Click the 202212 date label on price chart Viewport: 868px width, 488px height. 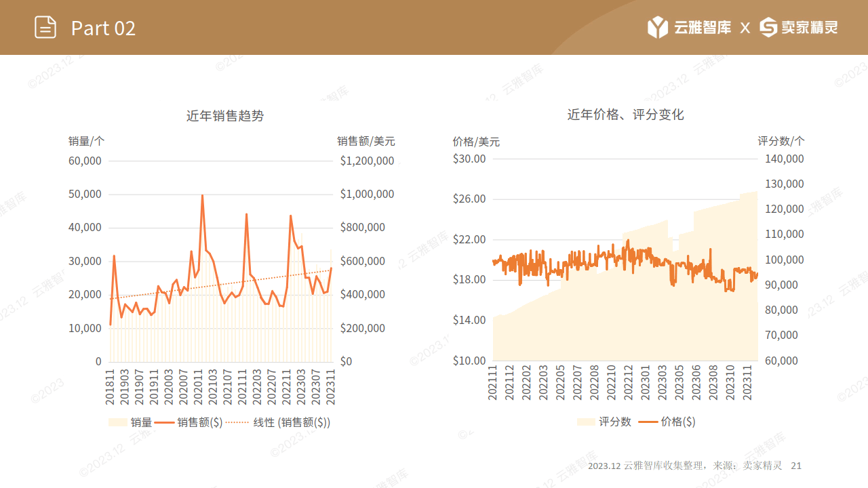tap(629, 382)
